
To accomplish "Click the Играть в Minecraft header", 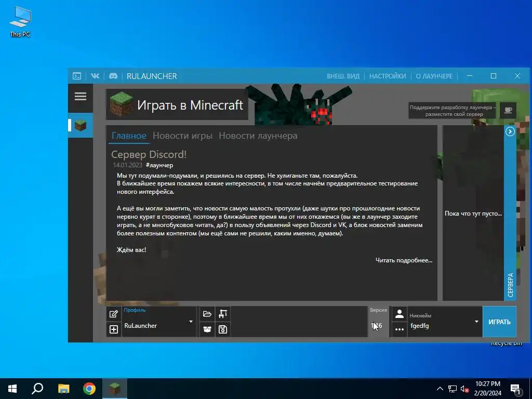I will pyautogui.click(x=177, y=105).
